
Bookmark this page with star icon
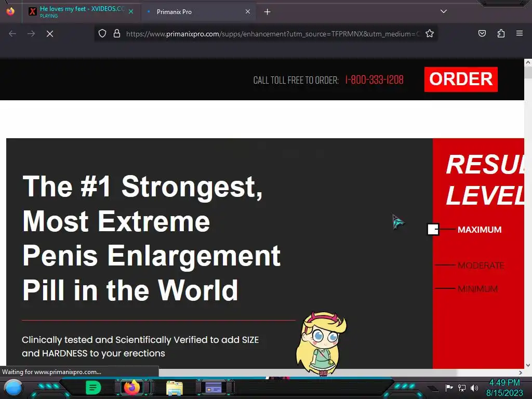pyautogui.click(x=430, y=34)
